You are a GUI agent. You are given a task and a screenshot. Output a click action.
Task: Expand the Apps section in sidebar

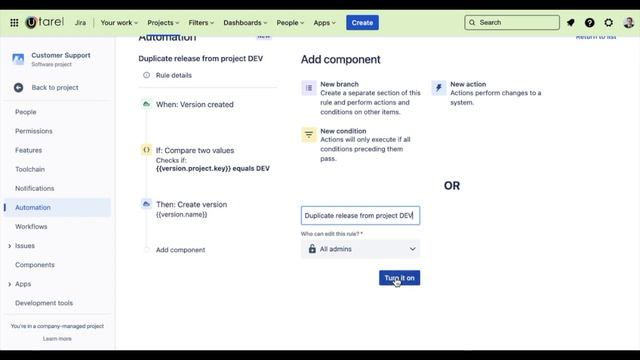pos(9,284)
